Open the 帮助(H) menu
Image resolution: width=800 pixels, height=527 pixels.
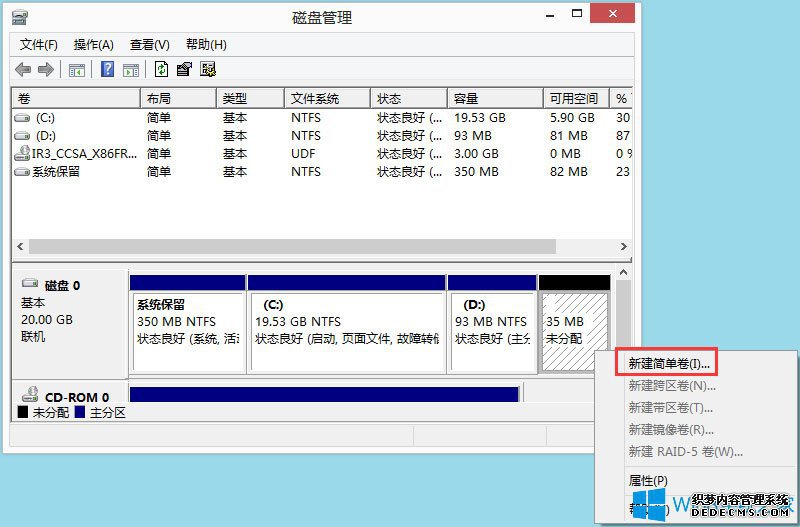206,45
